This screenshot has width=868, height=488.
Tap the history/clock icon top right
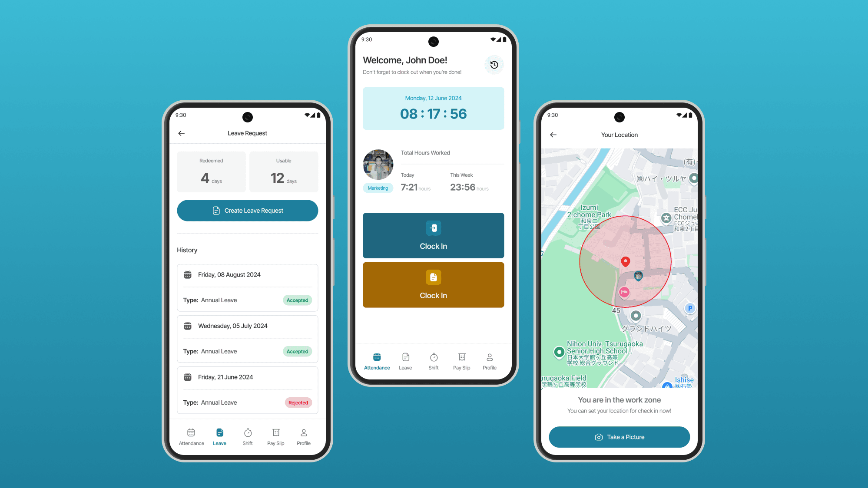pos(494,64)
